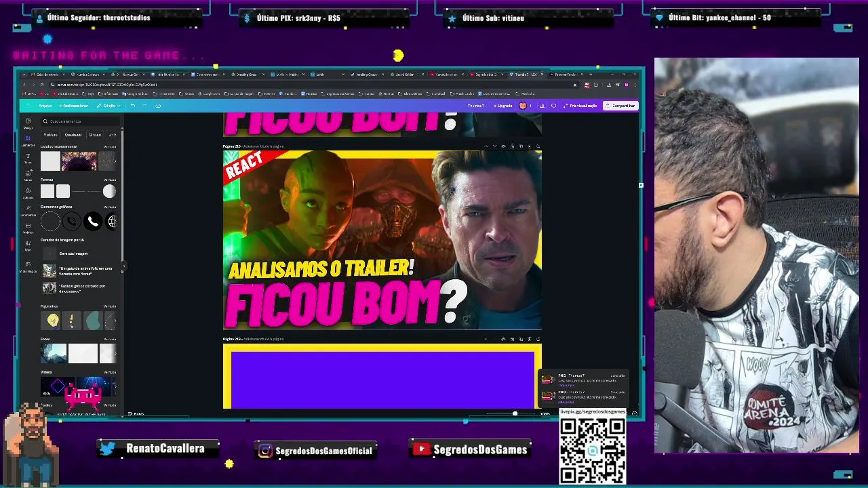Move page 218 down with arrow icon

(x=494, y=146)
